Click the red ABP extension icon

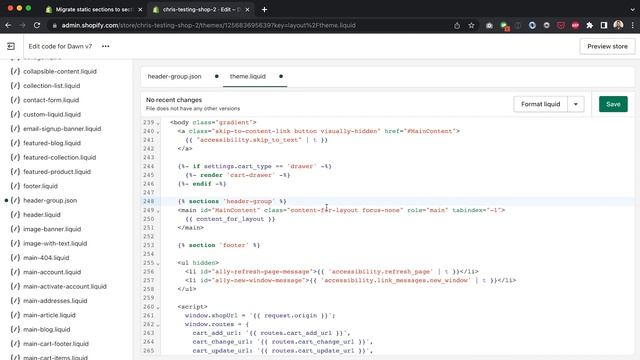575,25
